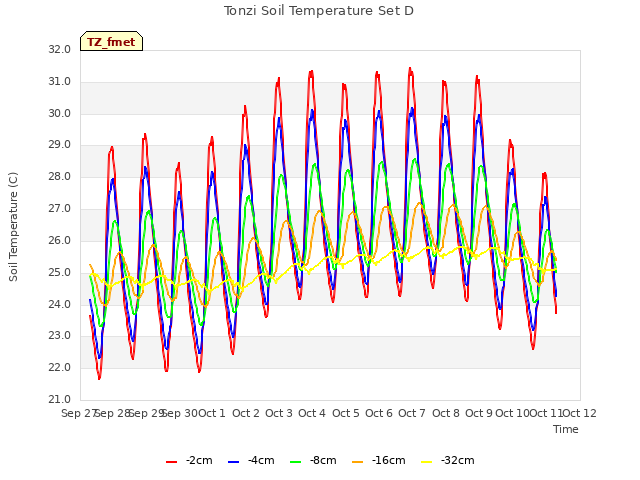Select the -2cm red legend swatch

coord(171,462)
